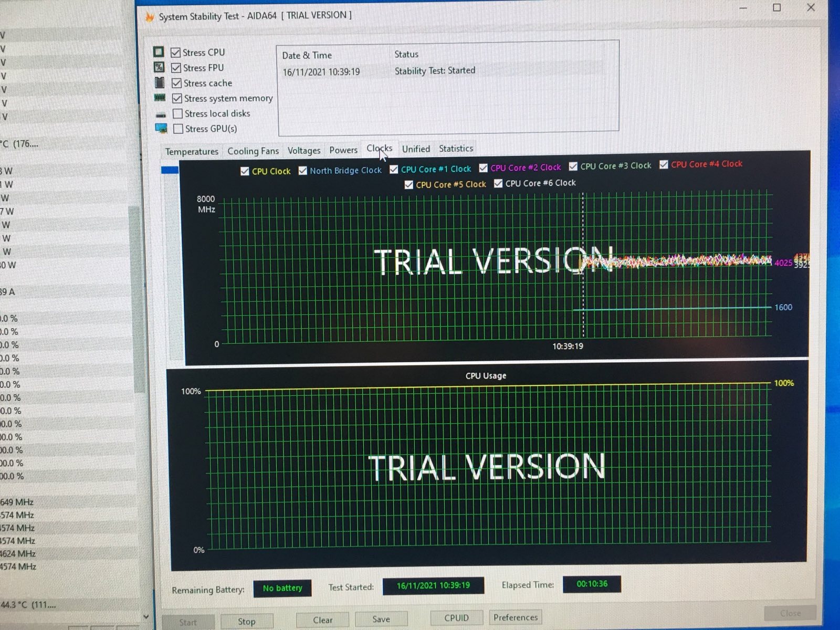Screen dimensions: 840x630
Task: Click the AIDA64 flame icon in title bar
Action: point(150,17)
